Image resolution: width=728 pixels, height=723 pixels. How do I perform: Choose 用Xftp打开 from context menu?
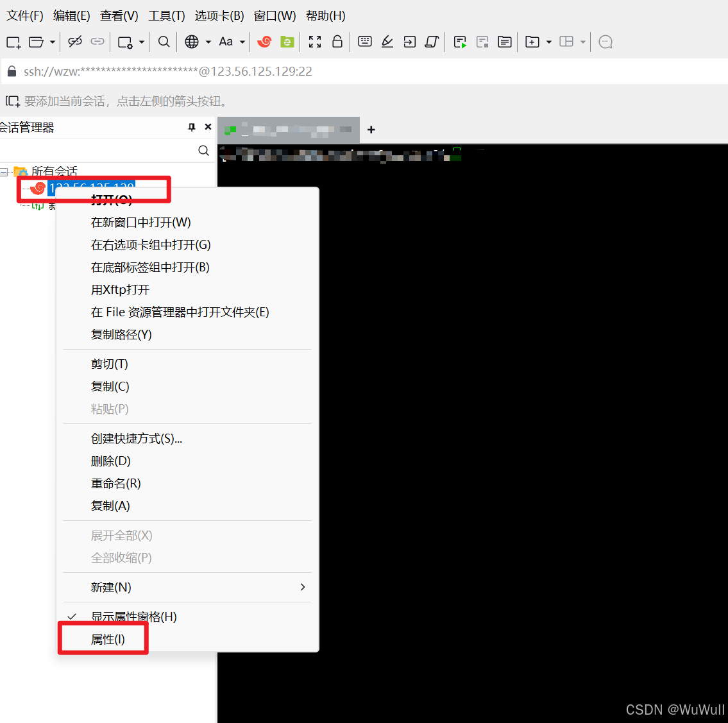tap(187, 290)
